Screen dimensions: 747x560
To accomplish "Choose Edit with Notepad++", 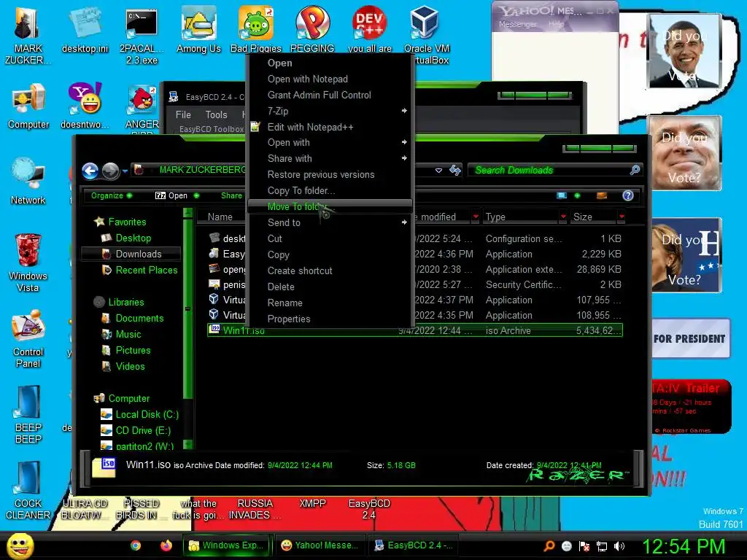I will [x=329, y=127].
